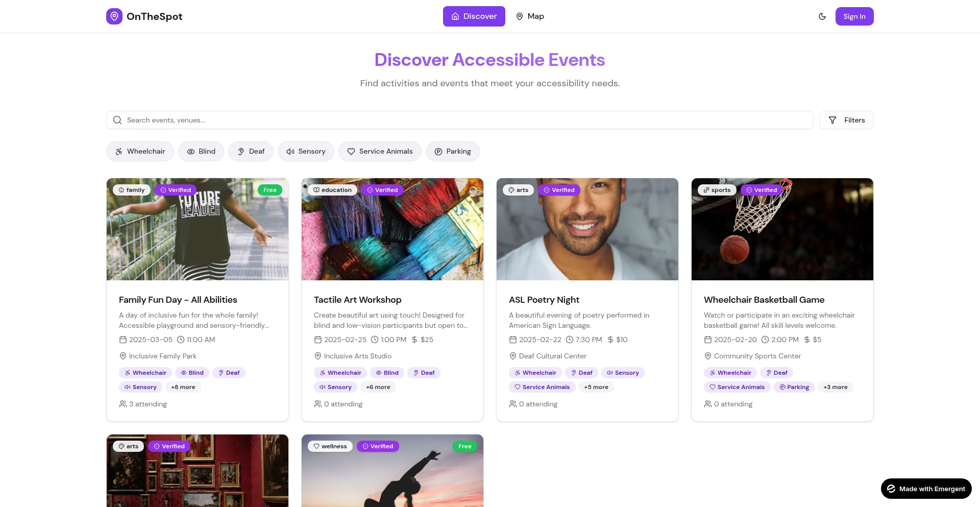
Task: Click the wellness category badge
Action: [x=330, y=446]
